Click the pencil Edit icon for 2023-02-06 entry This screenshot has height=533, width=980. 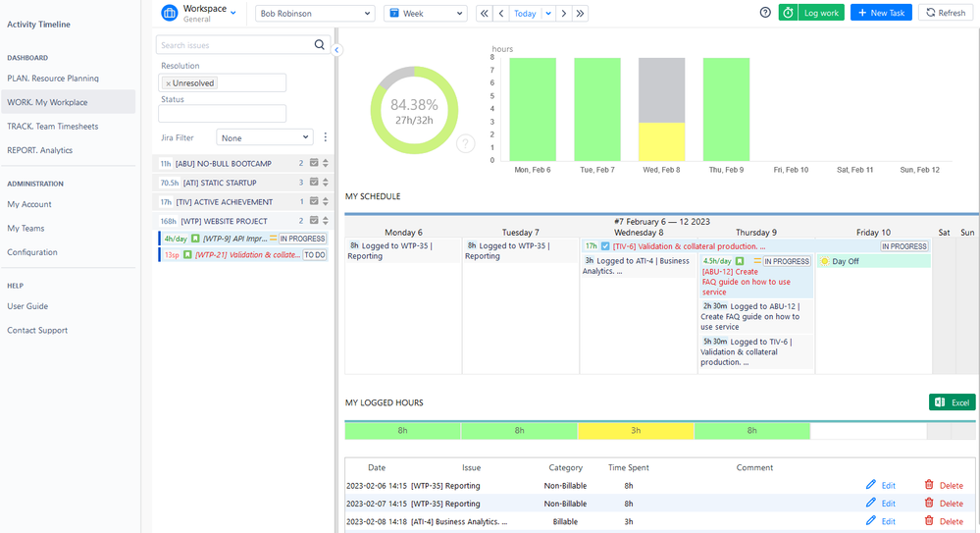tap(871, 484)
